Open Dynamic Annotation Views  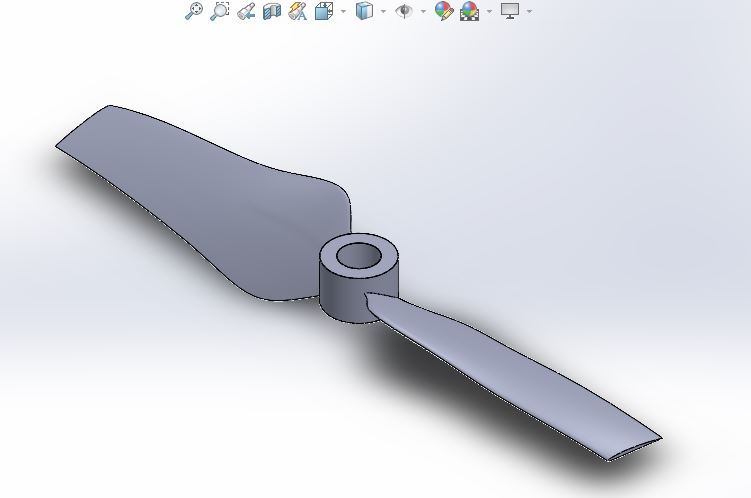click(x=297, y=11)
